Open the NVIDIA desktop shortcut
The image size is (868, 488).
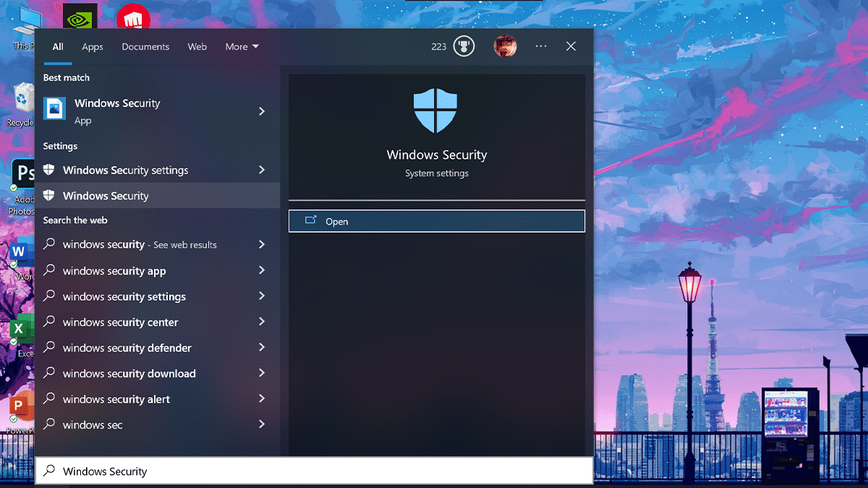point(80,16)
